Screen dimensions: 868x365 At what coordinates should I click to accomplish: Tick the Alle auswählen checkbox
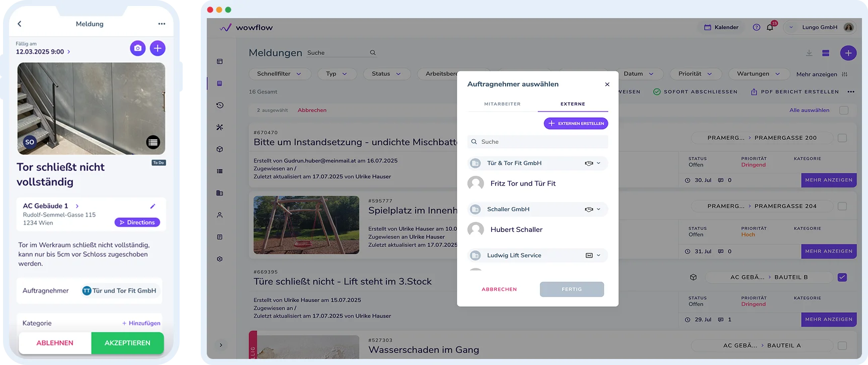(844, 110)
